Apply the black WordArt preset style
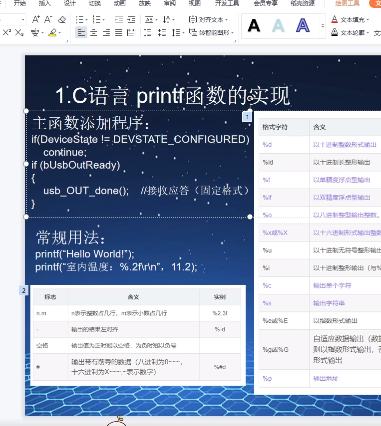Image resolution: width=381 pixels, height=426 pixels. 254,26
